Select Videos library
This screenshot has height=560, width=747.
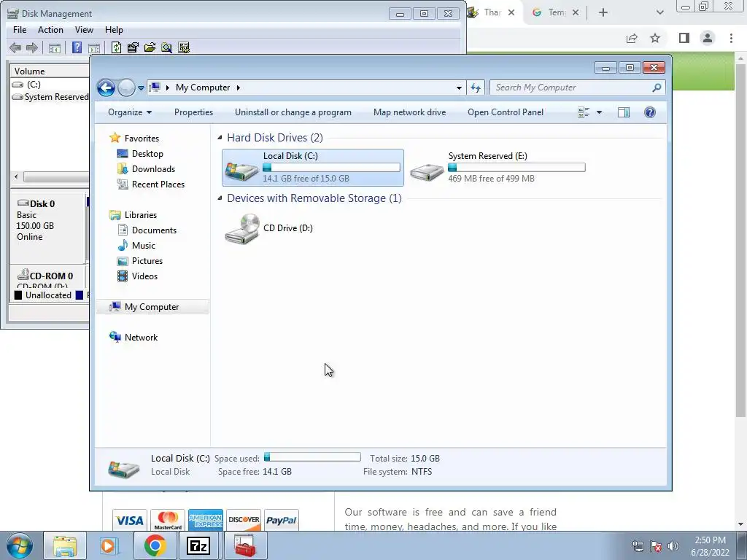(144, 276)
